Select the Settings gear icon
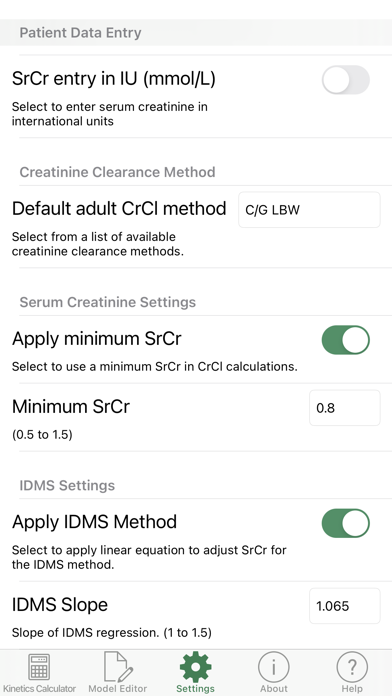The height and width of the screenshot is (696, 392). click(195, 666)
